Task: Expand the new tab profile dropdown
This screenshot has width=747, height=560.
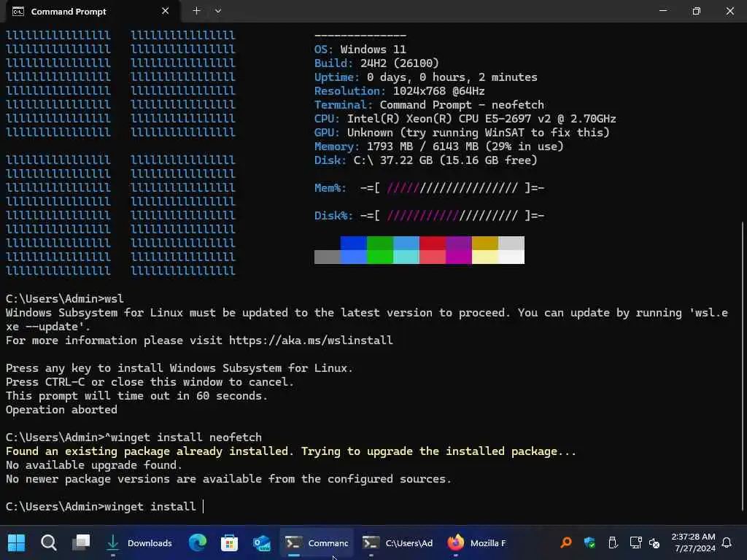Action: (x=217, y=10)
